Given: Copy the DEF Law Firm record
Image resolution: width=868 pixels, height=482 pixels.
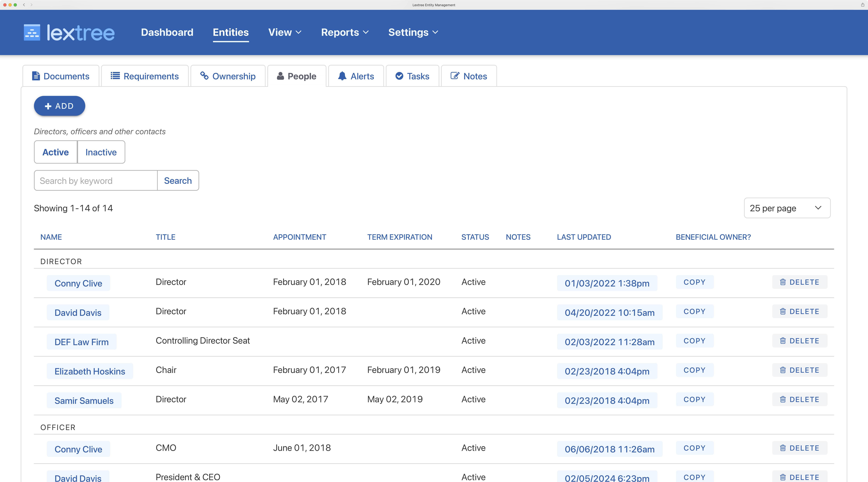Looking at the screenshot, I should pyautogui.click(x=695, y=341).
